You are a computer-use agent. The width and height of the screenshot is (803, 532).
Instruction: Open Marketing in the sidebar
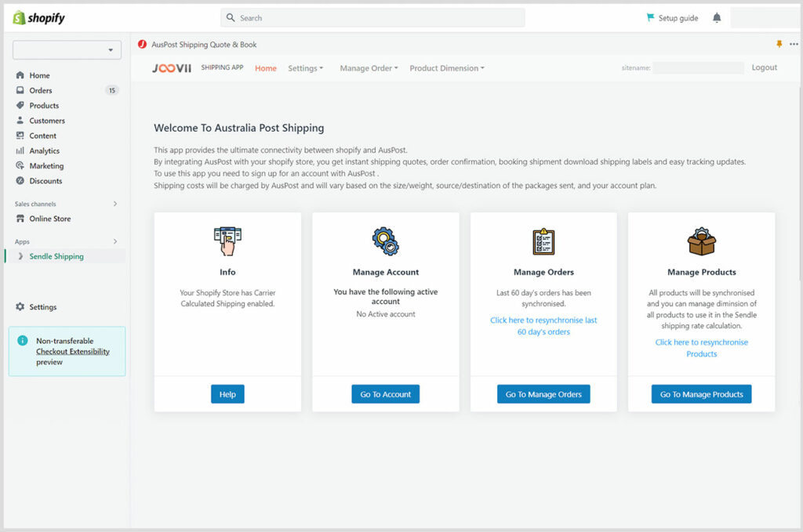[46, 166]
